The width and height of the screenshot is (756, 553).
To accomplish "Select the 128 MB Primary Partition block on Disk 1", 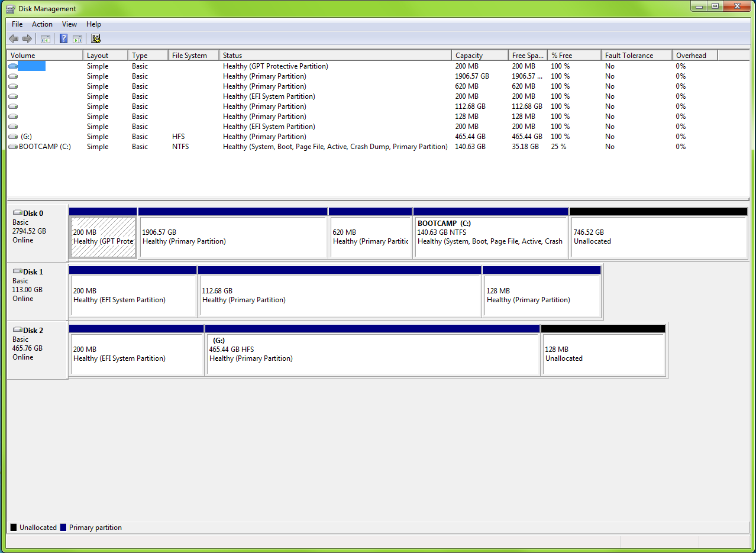I will click(x=542, y=291).
